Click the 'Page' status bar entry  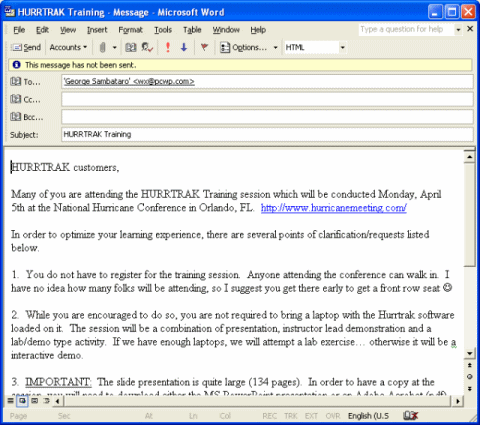(18, 416)
